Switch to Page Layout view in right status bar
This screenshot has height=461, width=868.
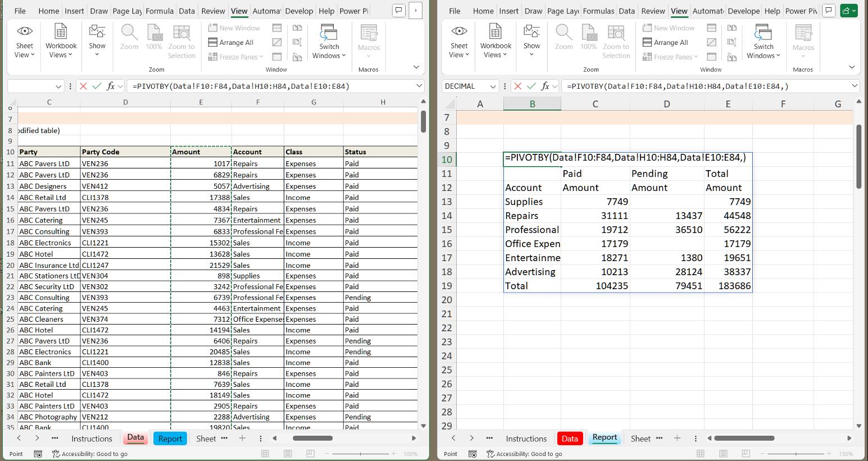723,454
